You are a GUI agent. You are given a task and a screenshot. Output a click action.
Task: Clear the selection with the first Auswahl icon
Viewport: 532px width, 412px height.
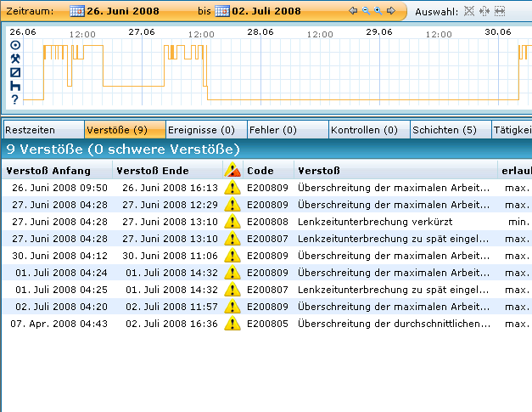coord(469,11)
